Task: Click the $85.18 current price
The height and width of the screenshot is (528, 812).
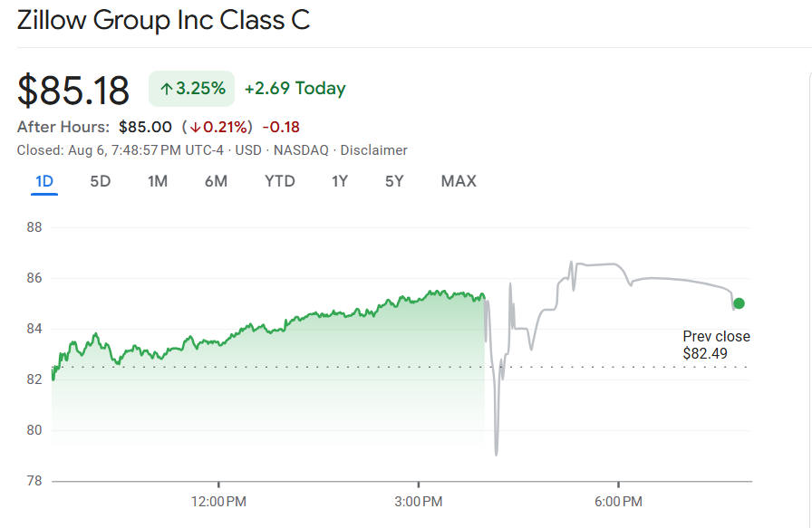Action: coord(73,89)
